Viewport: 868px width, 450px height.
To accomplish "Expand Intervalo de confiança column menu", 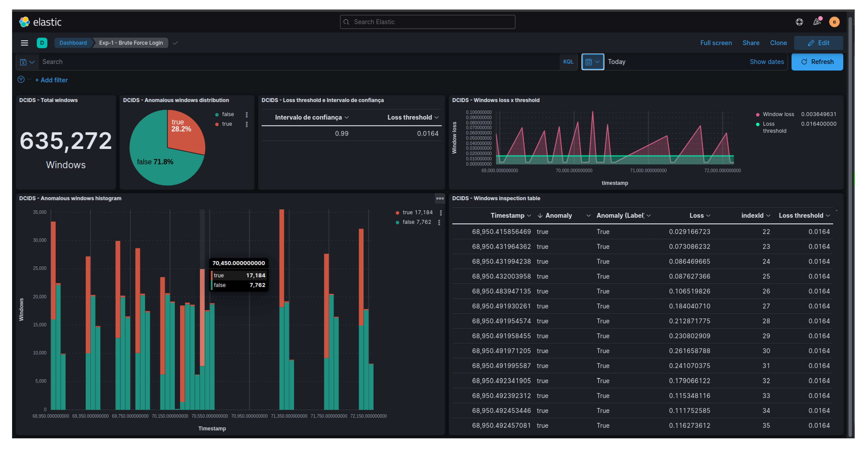I will coord(346,117).
